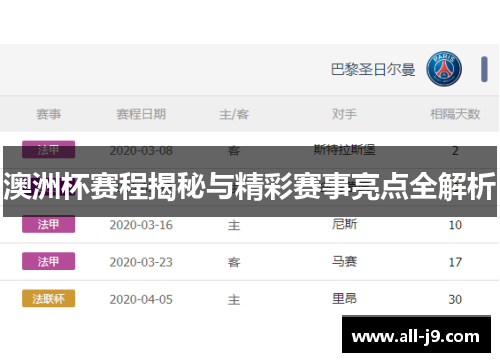Click the 主 cell in 尼斯 row
Screen dimensions: 500x362
tap(234, 226)
